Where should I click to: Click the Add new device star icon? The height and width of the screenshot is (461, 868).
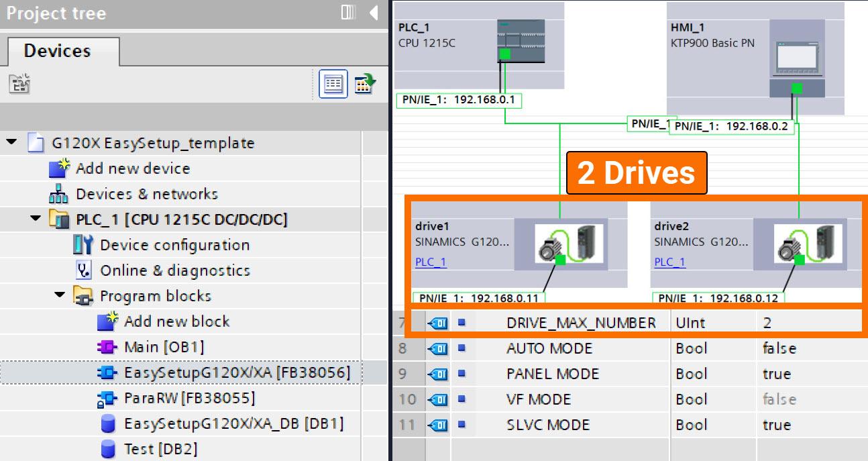click(60, 168)
